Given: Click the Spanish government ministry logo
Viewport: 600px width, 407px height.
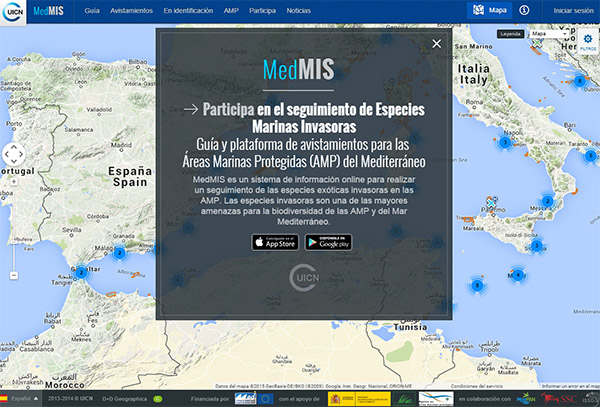Looking at the screenshot, I should pos(359,399).
